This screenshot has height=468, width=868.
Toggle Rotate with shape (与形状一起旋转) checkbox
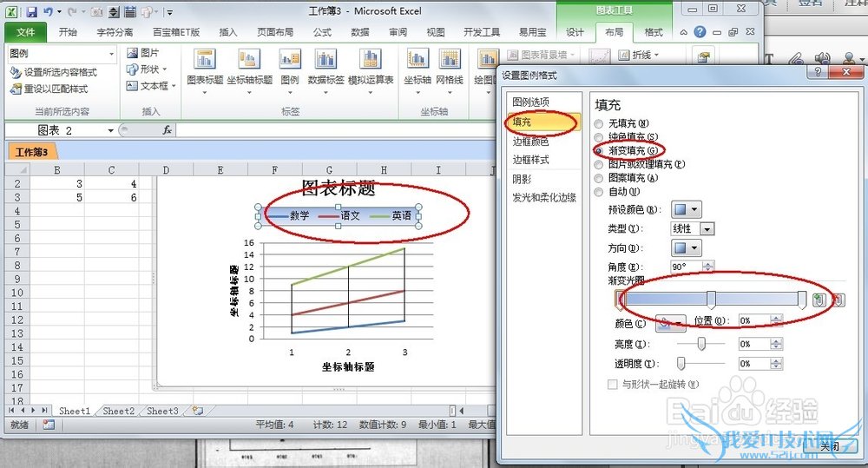612,385
